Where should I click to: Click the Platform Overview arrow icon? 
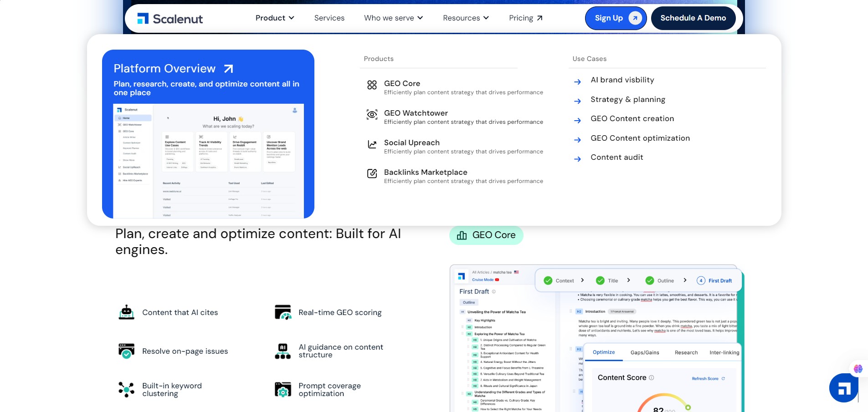[228, 69]
